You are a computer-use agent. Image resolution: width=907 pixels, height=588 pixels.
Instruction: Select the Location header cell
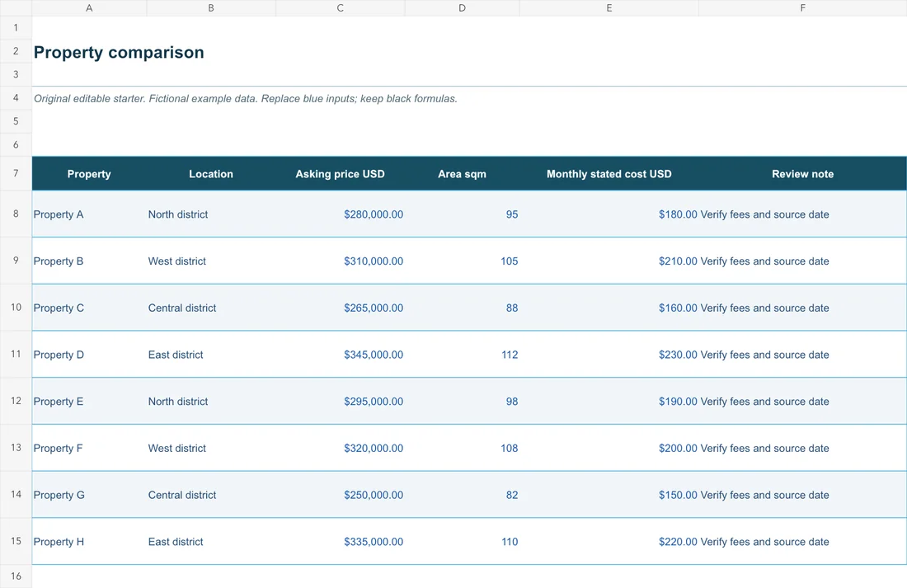coord(211,174)
